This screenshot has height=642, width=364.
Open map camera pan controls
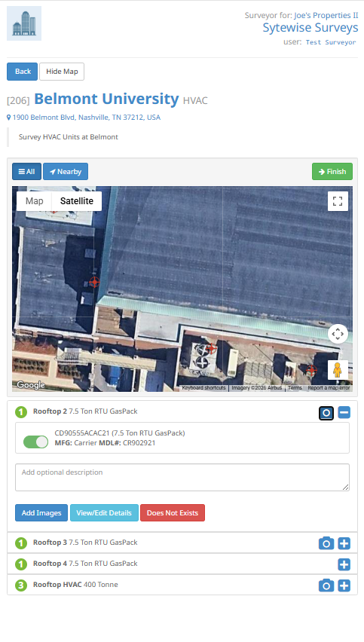point(338,334)
